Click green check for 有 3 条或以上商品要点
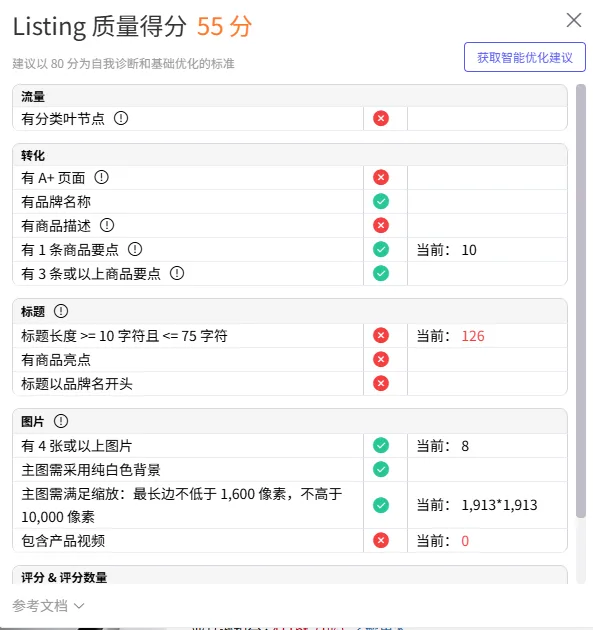The image size is (593, 630). (x=381, y=273)
